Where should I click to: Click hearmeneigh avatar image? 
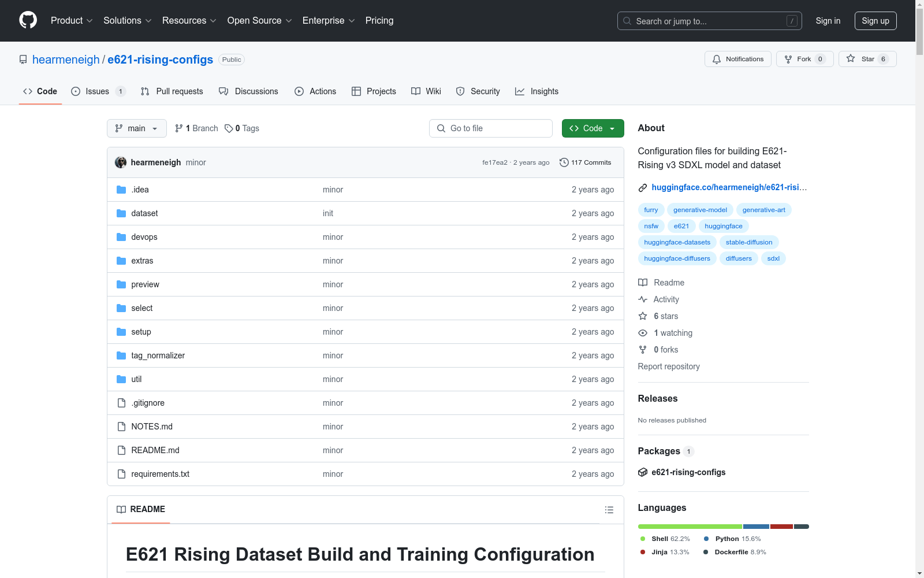click(121, 162)
